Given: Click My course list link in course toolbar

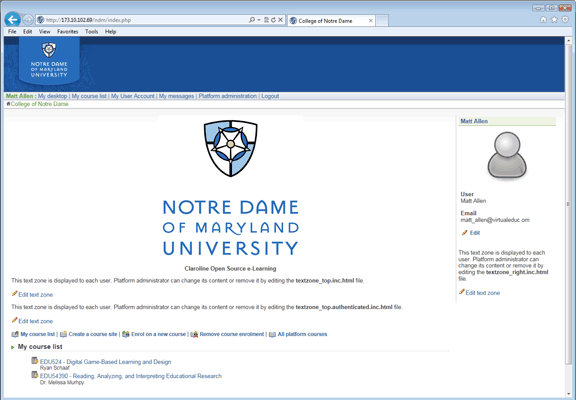Looking at the screenshot, I should point(37,334).
